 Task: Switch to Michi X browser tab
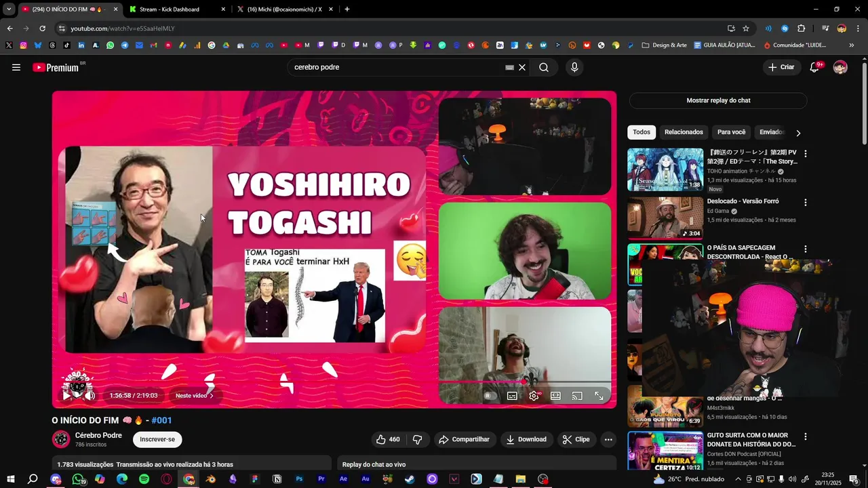click(285, 9)
